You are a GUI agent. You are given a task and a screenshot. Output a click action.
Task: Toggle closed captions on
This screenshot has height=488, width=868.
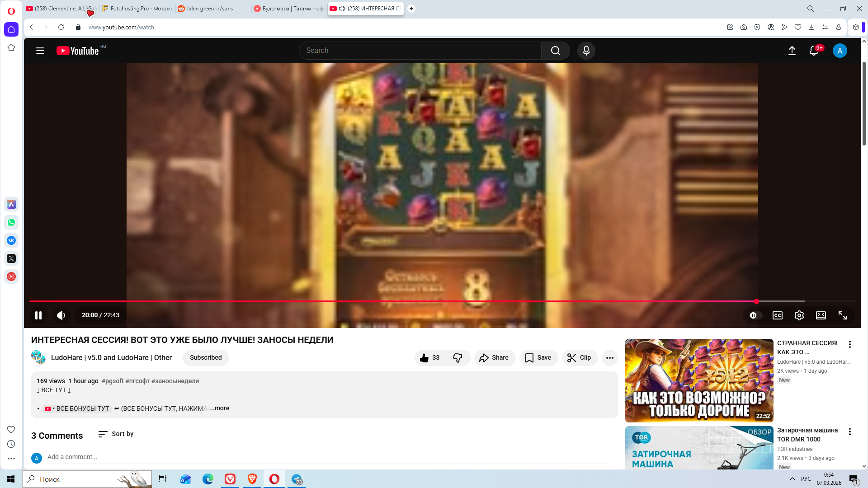tap(777, 315)
